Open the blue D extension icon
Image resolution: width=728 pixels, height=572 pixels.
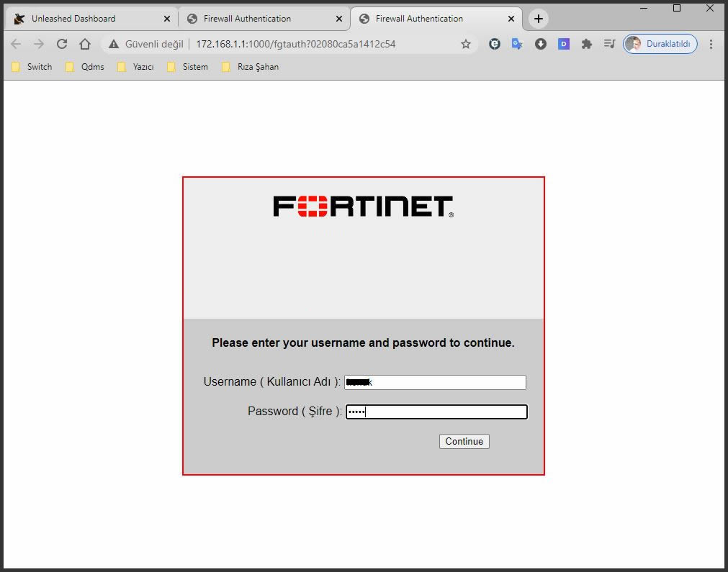(564, 44)
